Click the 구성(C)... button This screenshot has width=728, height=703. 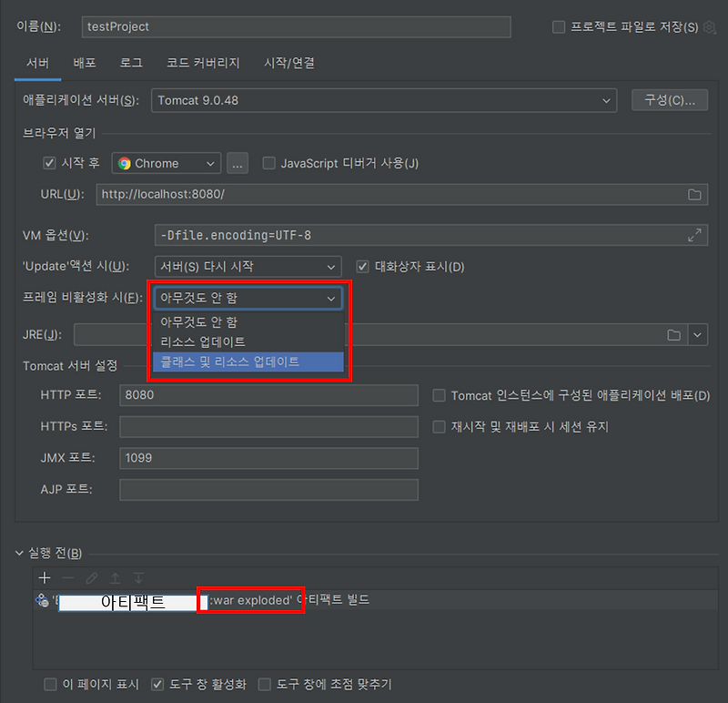(670, 100)
